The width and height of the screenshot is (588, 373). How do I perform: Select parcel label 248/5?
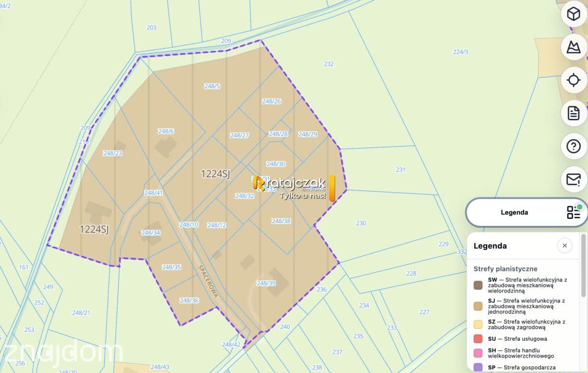click(x=212, y=86)
